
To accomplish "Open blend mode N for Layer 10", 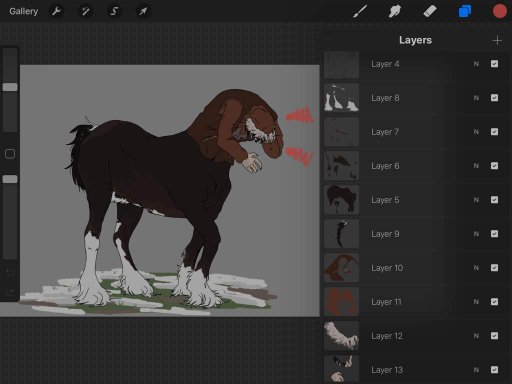I will click(x=476, y=268).
